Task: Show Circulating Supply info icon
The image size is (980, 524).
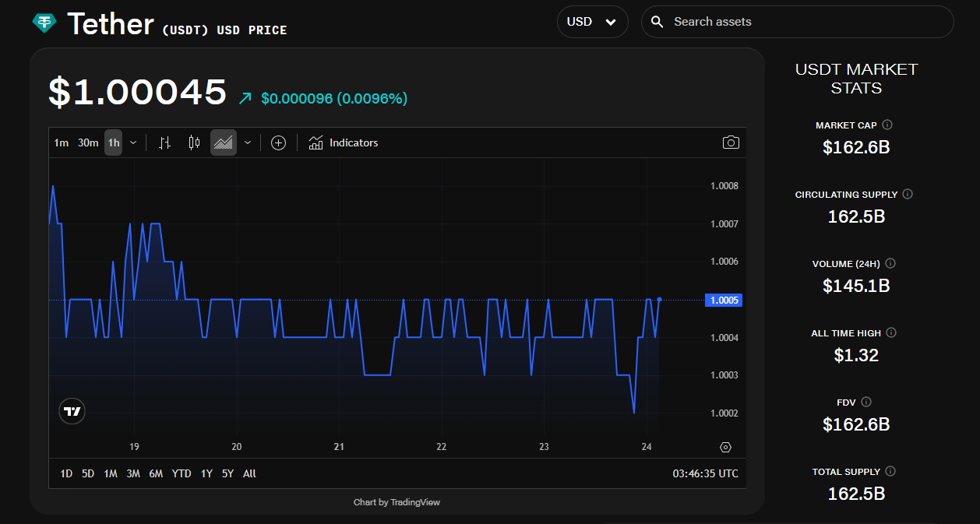Action: [908, 194]
